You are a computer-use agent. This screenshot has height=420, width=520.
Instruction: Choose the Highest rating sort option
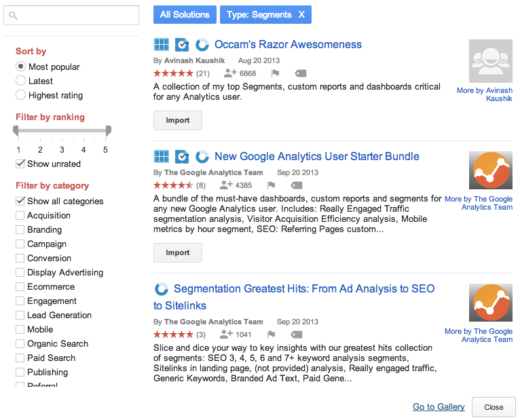click(x=20, y=95)
